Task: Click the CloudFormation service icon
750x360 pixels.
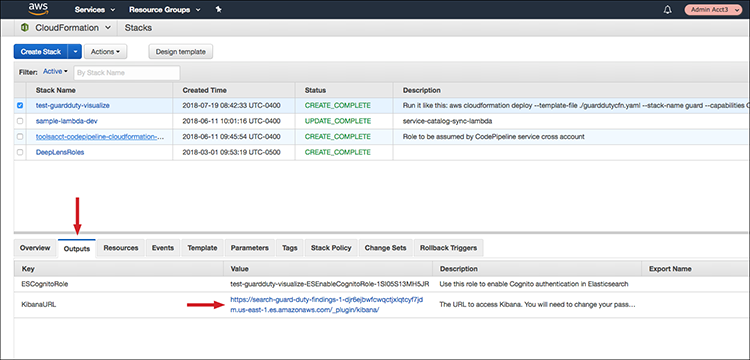Action: (x=24, y=28)
